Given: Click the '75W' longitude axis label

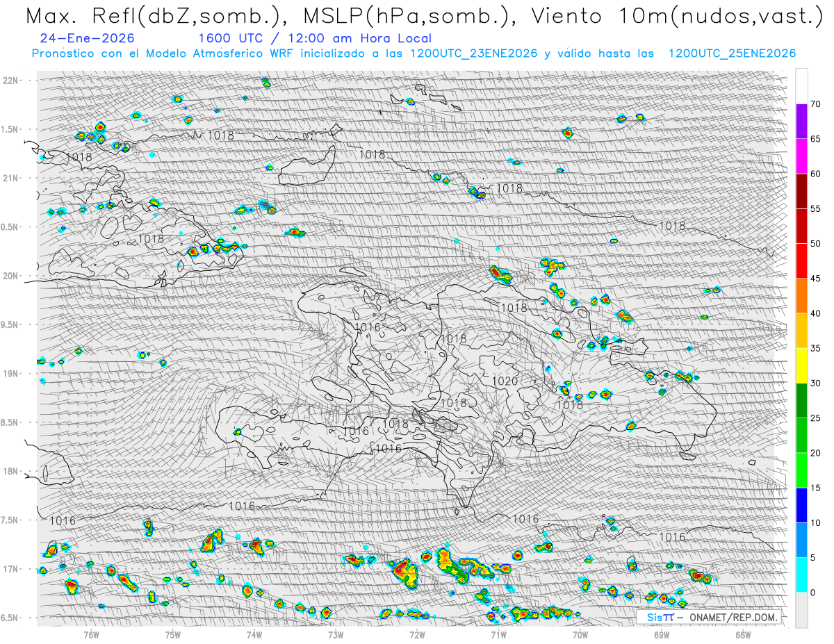Looking at the screenshot, I should pyautogui.click(x=173, y=634).
